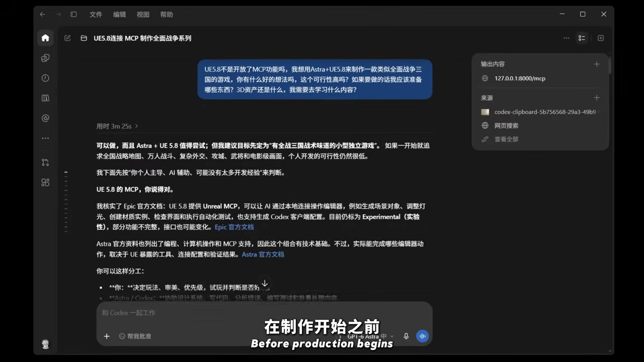Click the text 你可以这样分工：
Image resolution: width=644 pixels, height=362 pixels.
point(120,271)
